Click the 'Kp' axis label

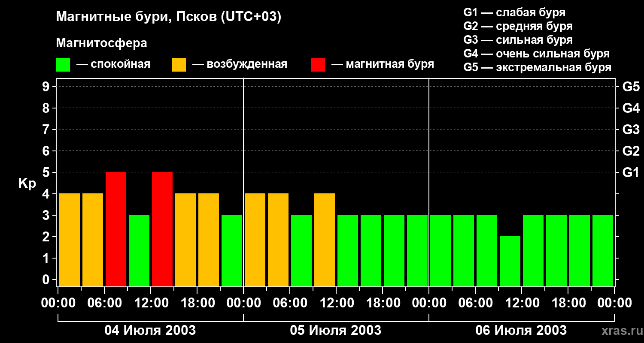[x=27, y=184]
